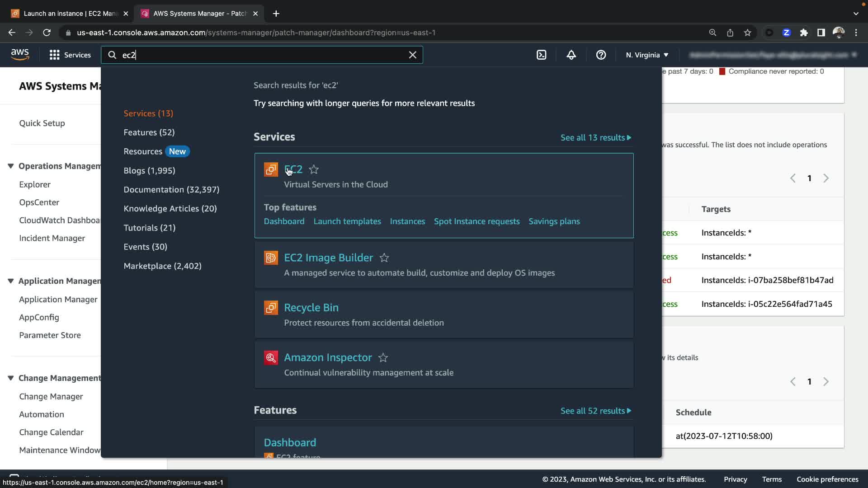868x488 pixels.
Task: Open the N. Virginia region dropdown
Action: (x=647, y=55)
